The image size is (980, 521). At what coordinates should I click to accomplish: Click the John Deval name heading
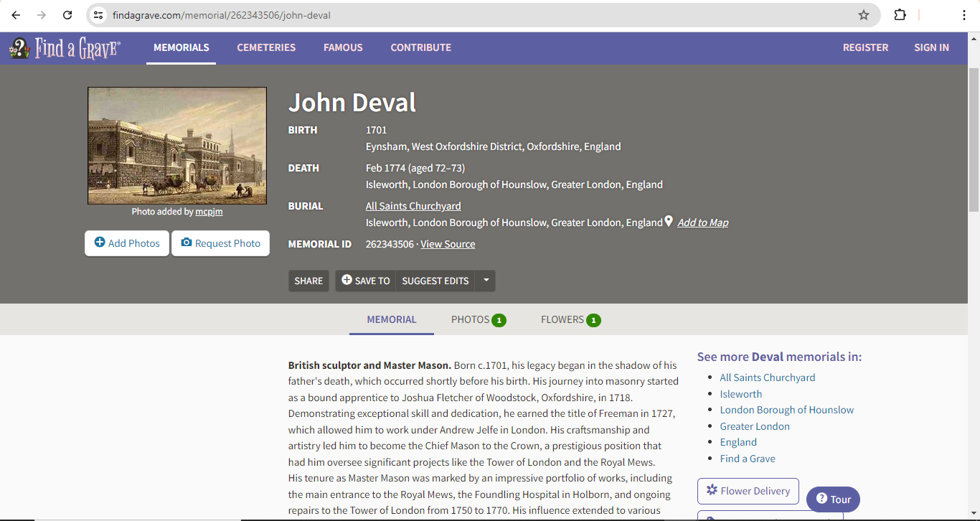352,103
